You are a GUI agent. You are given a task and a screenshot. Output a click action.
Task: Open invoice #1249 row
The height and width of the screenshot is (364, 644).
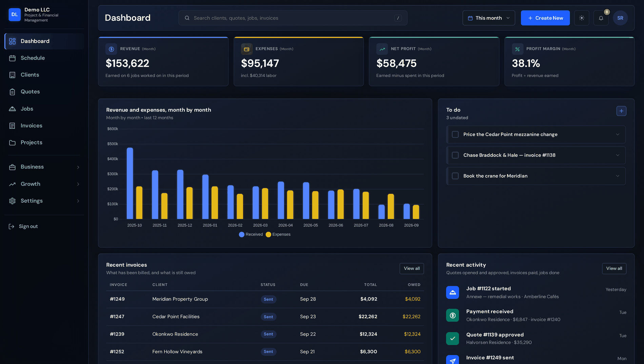(265, 299)
